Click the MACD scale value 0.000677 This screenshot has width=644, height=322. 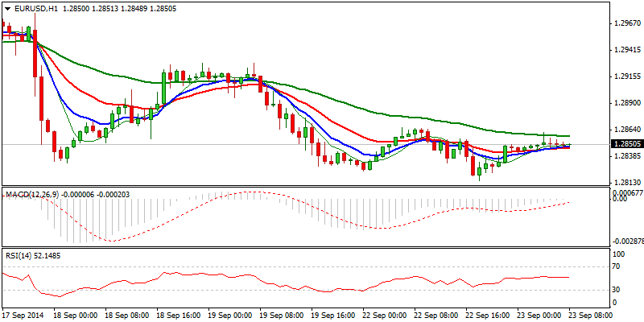629,192
